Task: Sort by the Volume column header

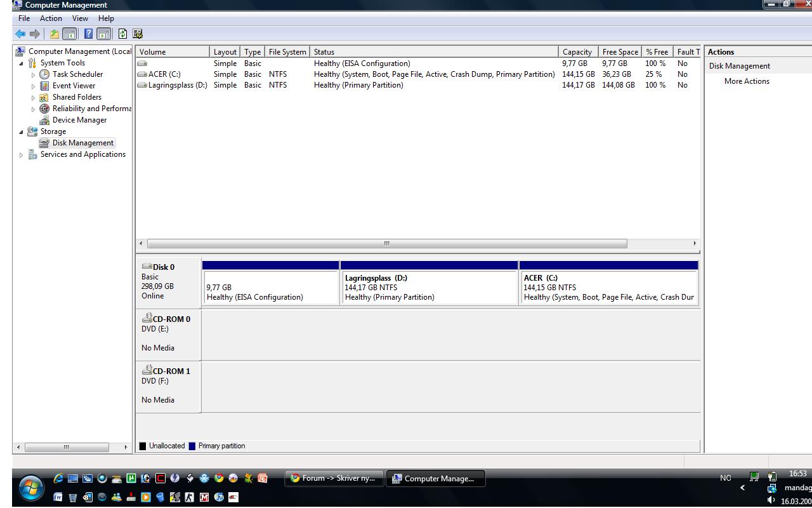Action: (173, 52)
